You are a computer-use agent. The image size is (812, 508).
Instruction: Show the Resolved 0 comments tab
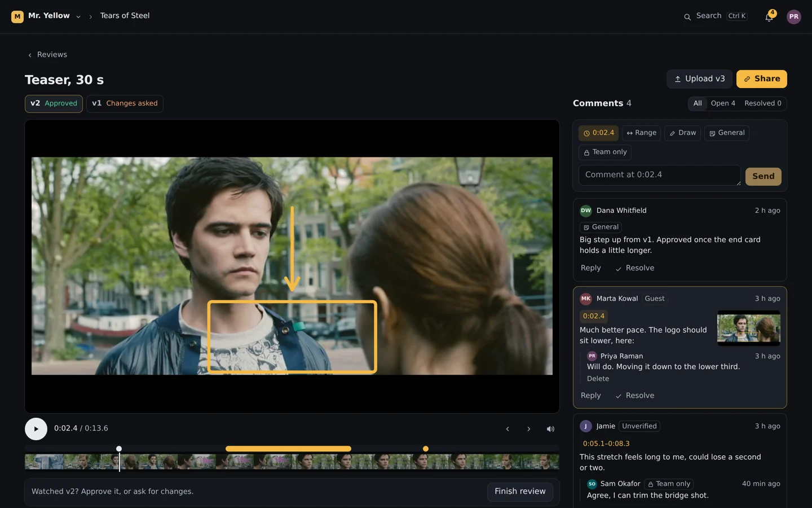point(762,103)
